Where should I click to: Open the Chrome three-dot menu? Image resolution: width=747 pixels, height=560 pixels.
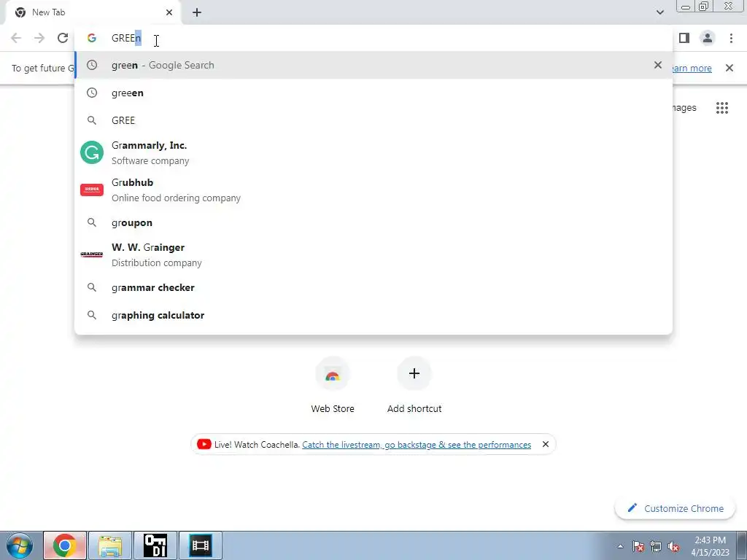tap(731, 38)
